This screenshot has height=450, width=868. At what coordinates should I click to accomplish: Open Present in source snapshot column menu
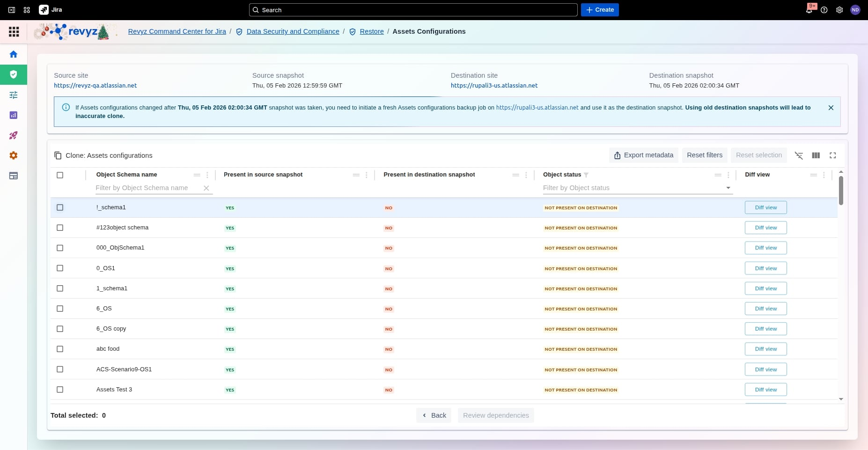(x=366, y=175)
